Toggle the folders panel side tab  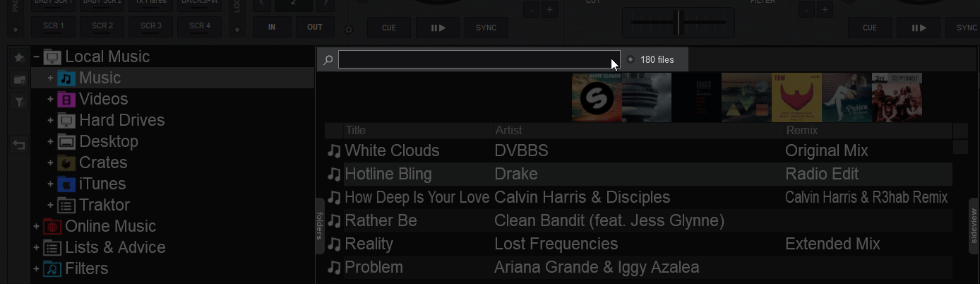(319, 226)
